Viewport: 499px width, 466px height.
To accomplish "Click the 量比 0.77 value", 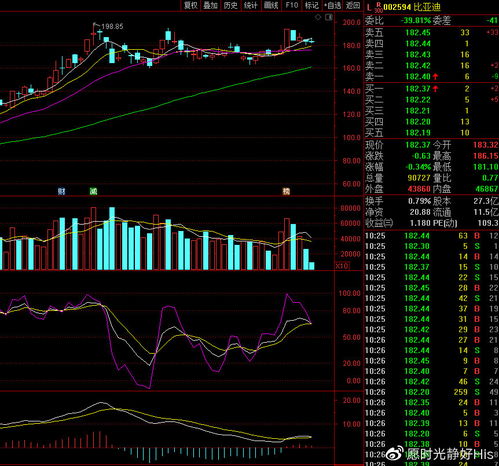I will (x=490, y=178).
